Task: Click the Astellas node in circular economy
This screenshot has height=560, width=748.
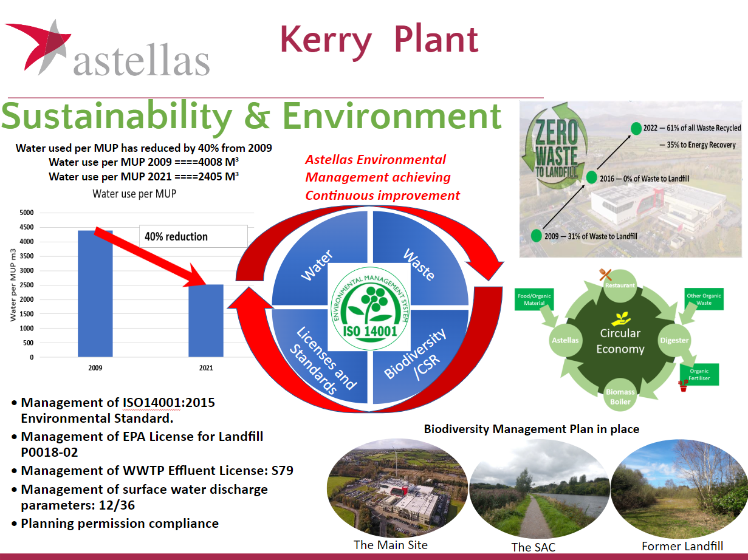Action: 565,340
